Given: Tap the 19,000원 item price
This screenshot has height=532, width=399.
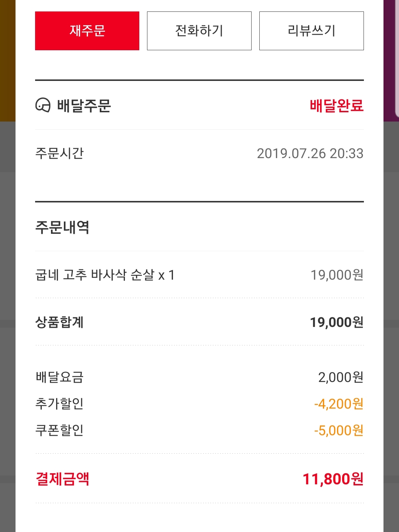Looking at the screenshot, I should click(x=337, y=275).
